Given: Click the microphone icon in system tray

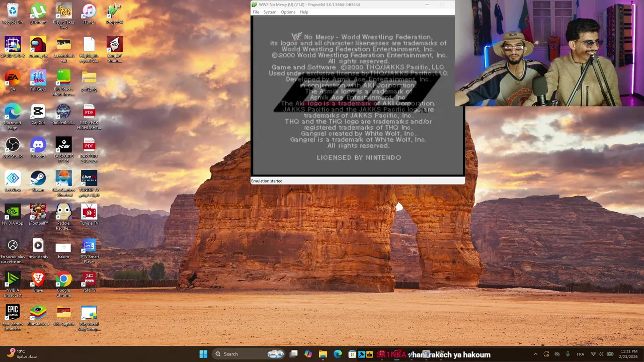Looking at the screenshot, I should (x=568, y=354).
